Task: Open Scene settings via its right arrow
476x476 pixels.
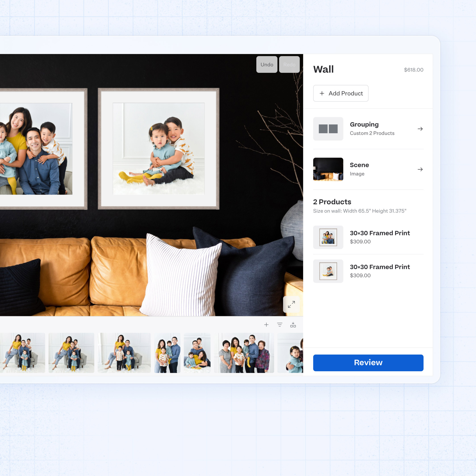Action: pyautogui.click(x=420, y=169)
